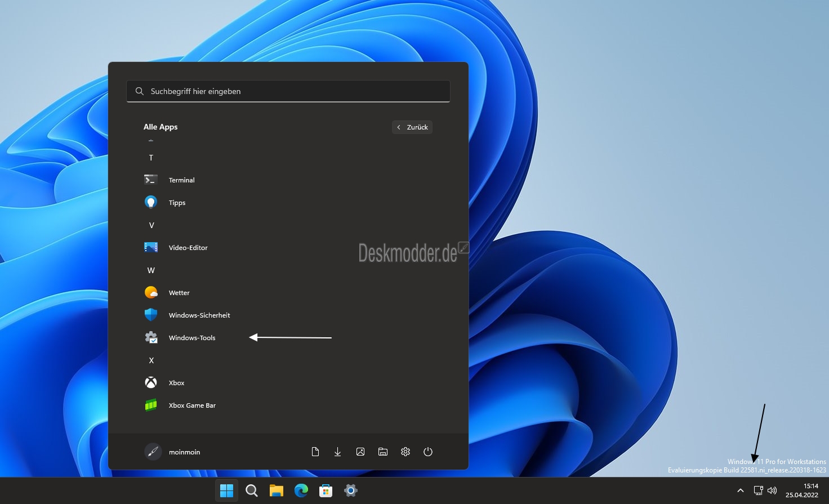Open Xbox Game Bar icon
Viewport: 829px width, 504px height.
[x=151, y=405]
